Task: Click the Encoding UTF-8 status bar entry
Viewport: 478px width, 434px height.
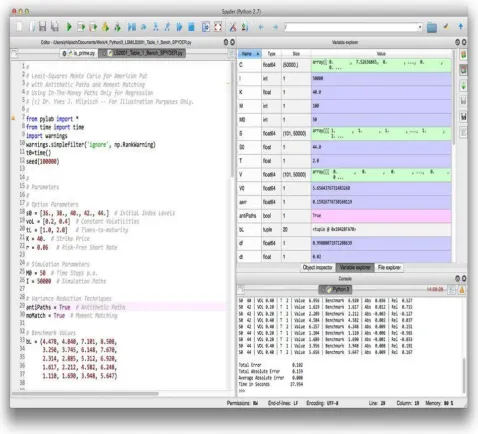Action: [x=322, y=403]
